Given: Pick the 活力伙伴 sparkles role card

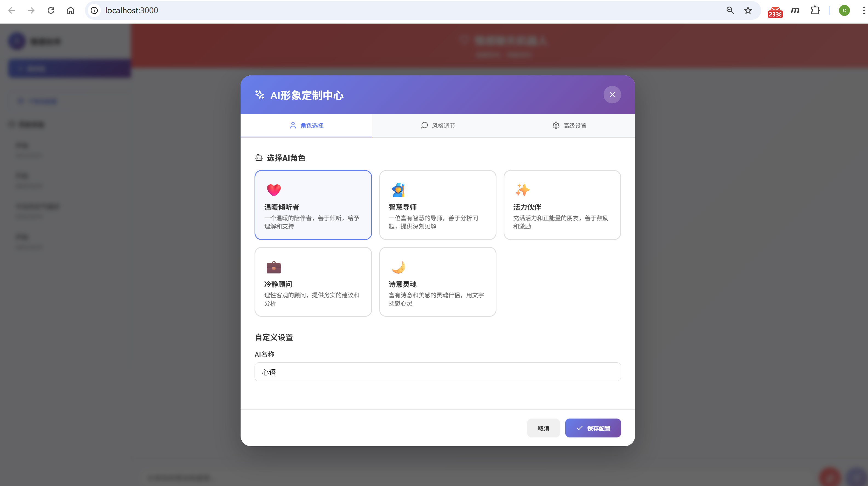Looking at the screenshot, I should tap(562, 205).
